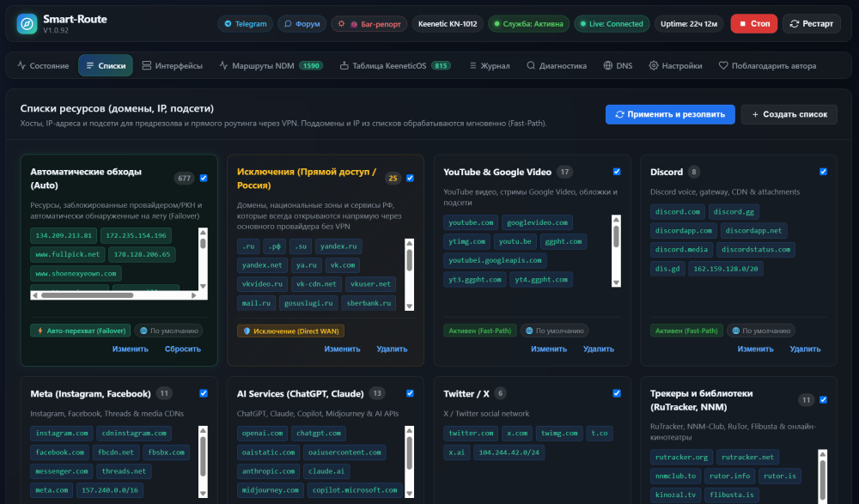Click the pulse icon next to Состояние
859x504 pixels.
click(x=22, y=66)
